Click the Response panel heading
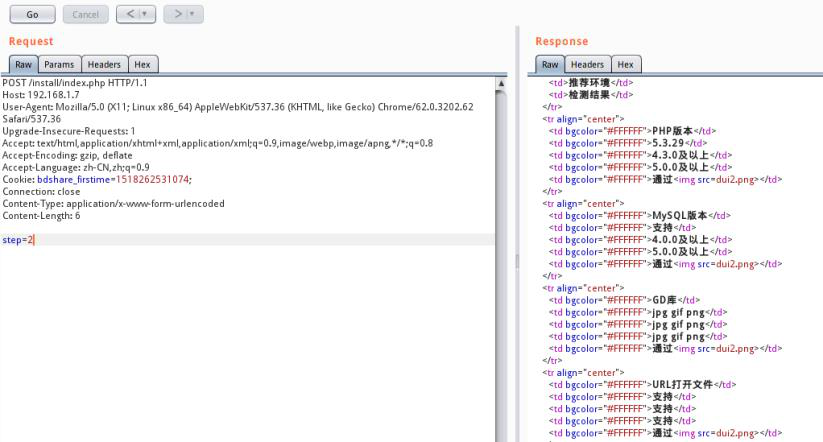 [x=562, y=41]
